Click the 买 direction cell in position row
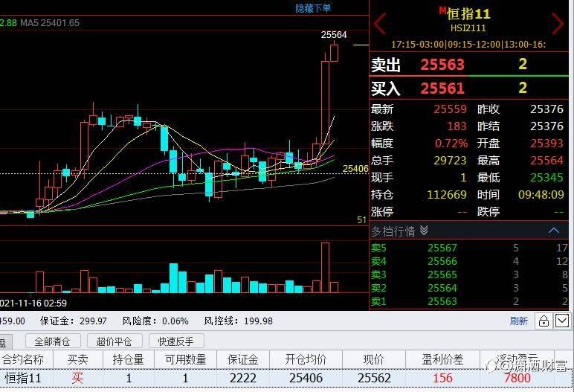 pyautogui.click(x=77, y=378)
